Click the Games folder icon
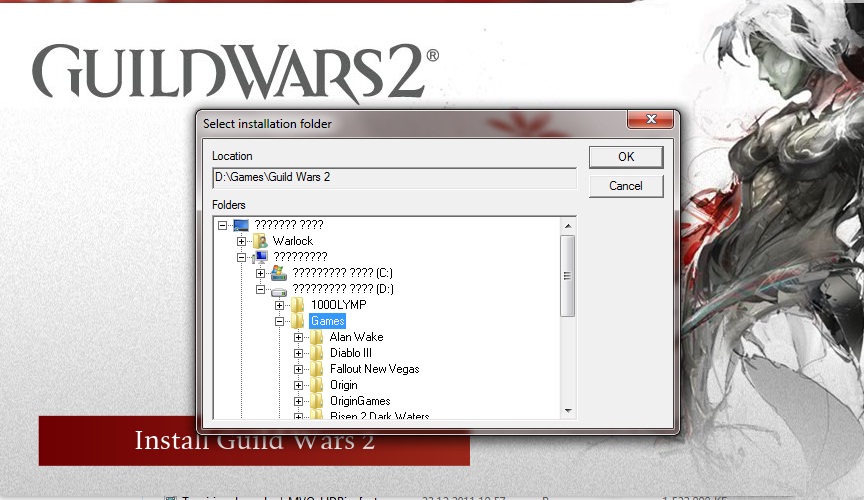The width and height of the screenshot is (864, 500). 298,321
